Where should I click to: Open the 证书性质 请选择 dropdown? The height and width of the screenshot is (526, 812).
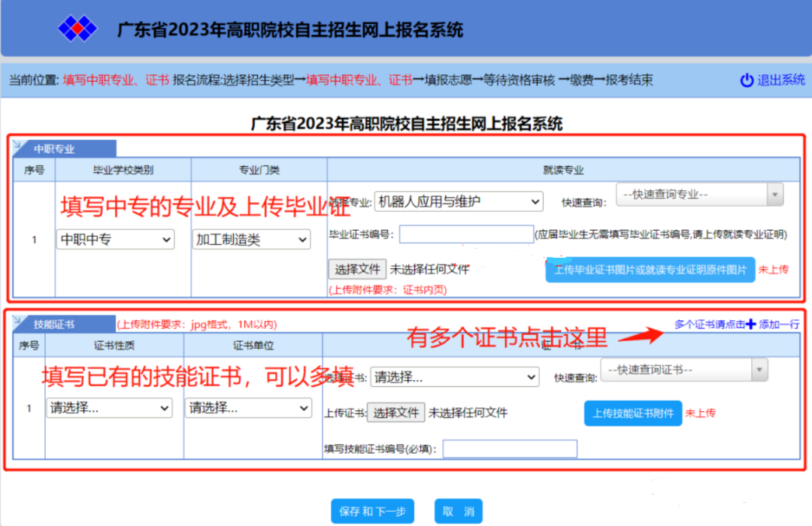point(109,407)
